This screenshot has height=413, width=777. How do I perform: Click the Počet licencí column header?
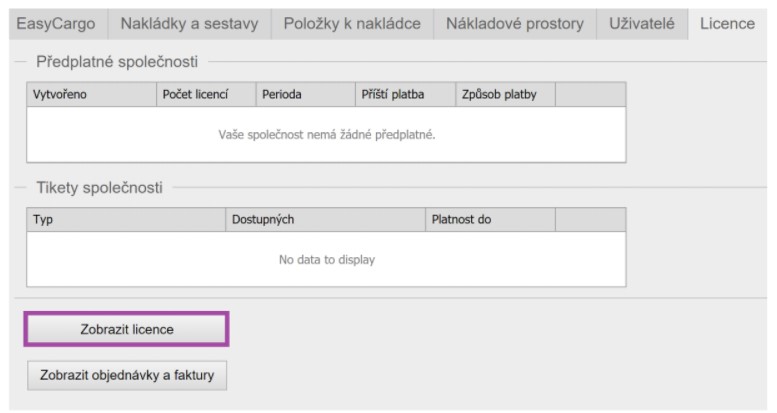coord(206,95)
